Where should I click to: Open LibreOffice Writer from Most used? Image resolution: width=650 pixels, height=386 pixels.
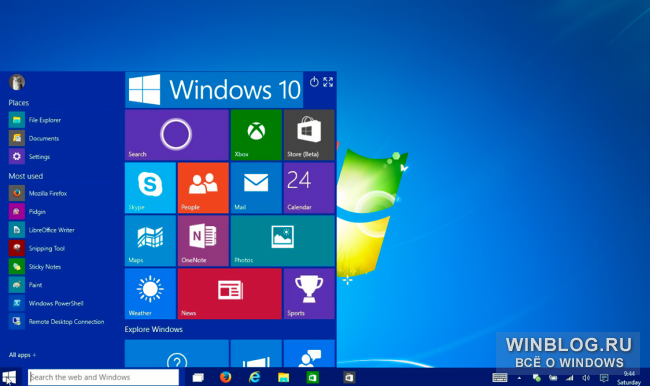point(41,230)
